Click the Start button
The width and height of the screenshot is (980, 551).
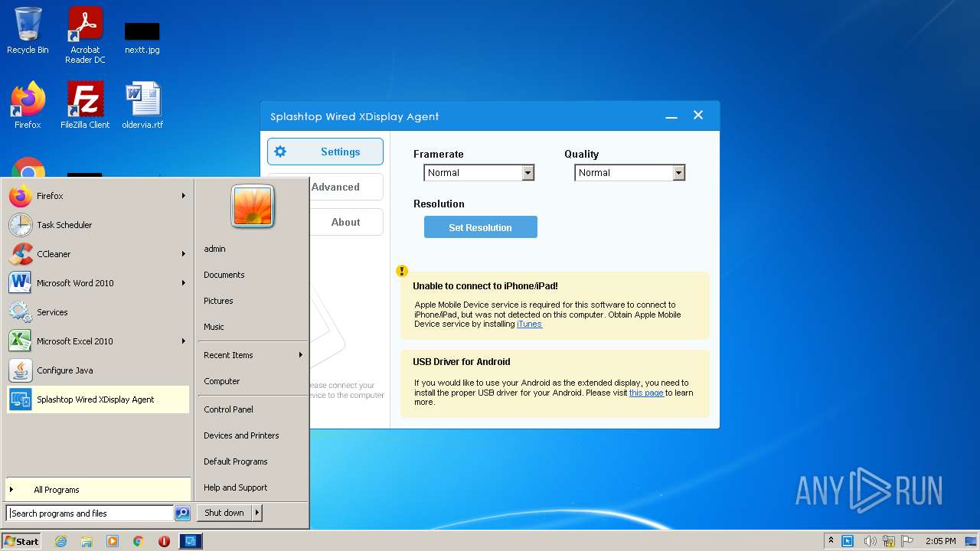[21, 541]
